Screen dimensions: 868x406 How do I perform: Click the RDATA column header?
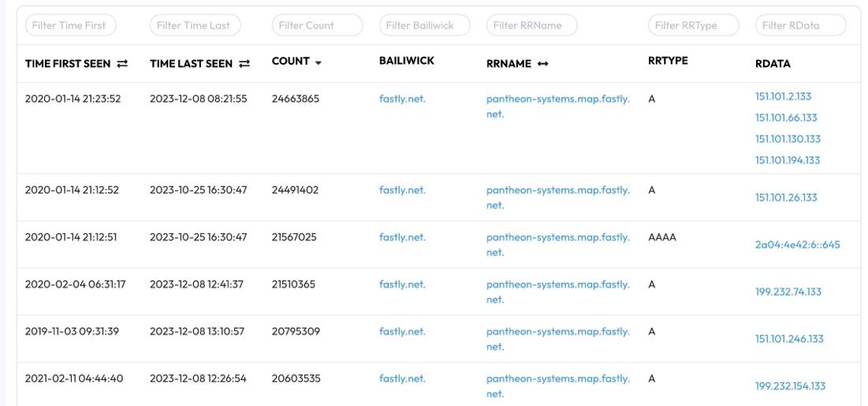pos(773,64)
